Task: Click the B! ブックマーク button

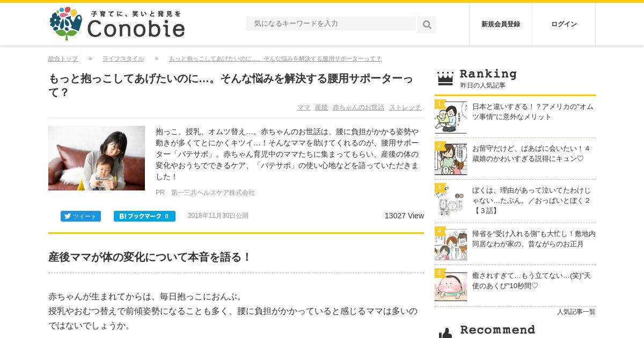Action: pos(144,216)
